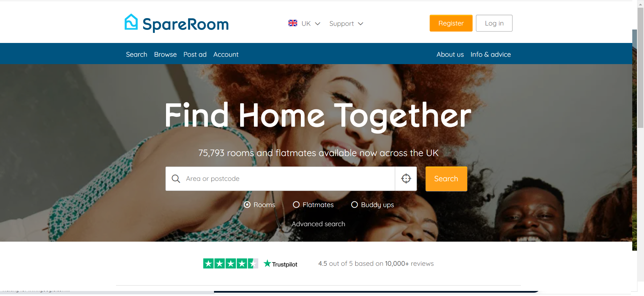
Task: Click the UK flag icon
Action: point(293,23)
